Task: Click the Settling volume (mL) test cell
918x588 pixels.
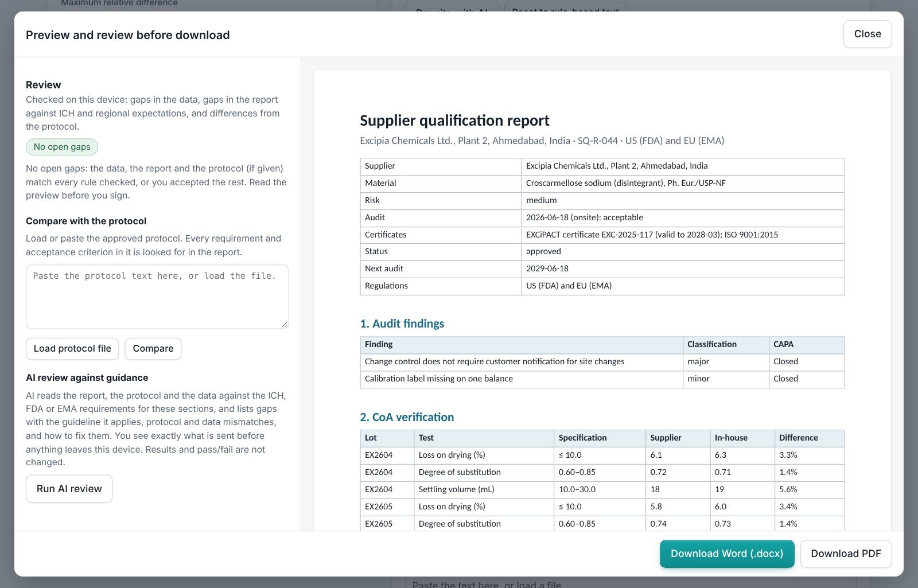Action: (x=484, y=490)
